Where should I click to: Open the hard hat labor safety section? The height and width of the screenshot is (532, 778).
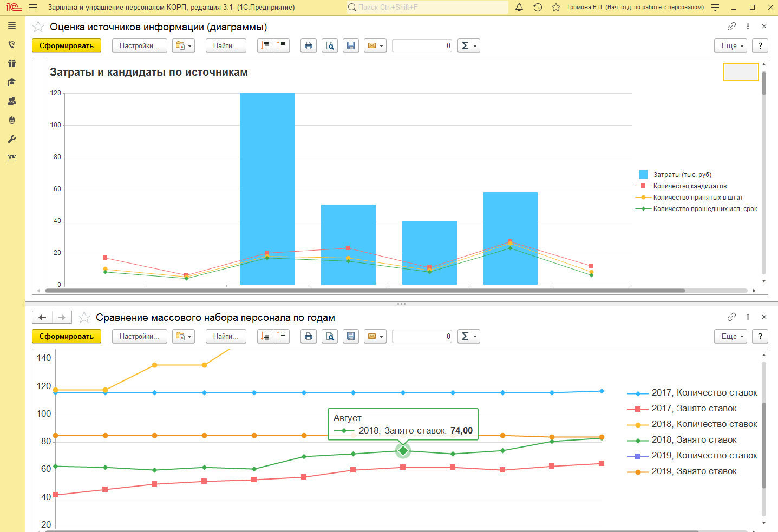point(12,120)
